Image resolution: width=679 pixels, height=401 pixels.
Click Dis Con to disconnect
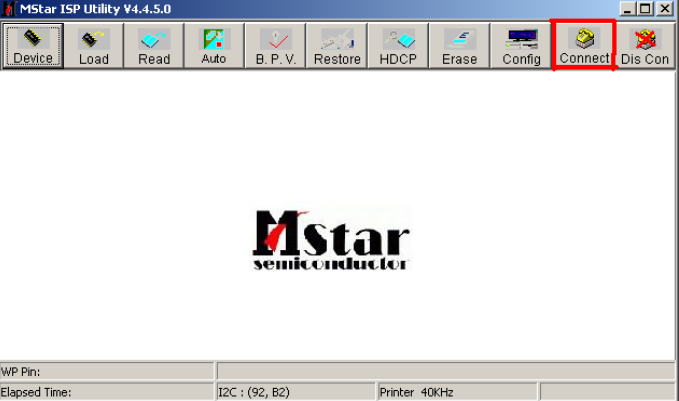point(645,46)
